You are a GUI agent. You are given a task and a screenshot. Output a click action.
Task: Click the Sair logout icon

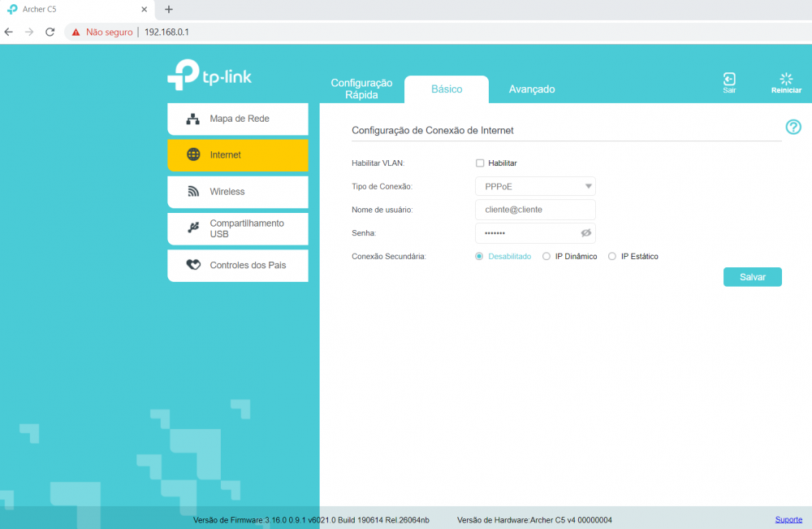point(729,80)
